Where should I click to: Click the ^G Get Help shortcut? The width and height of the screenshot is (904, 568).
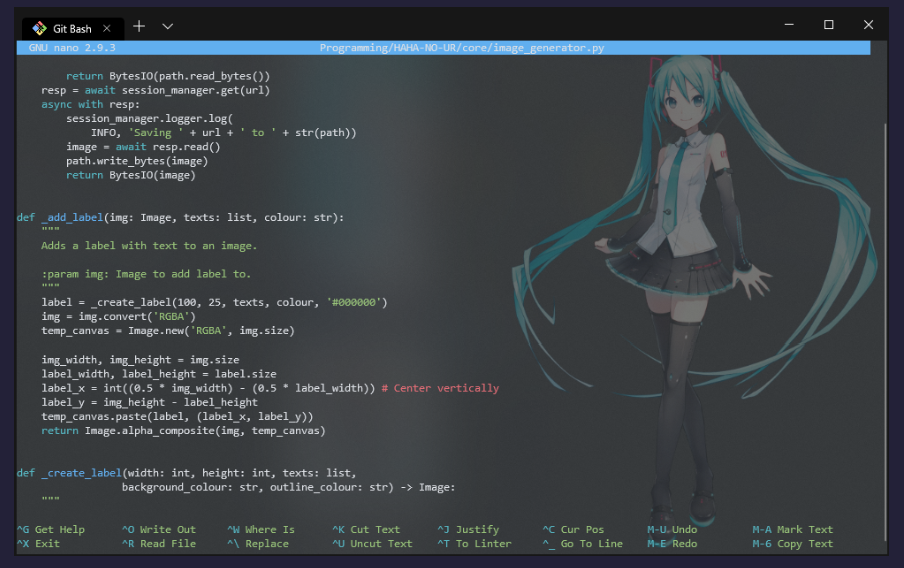pos(51,530)
